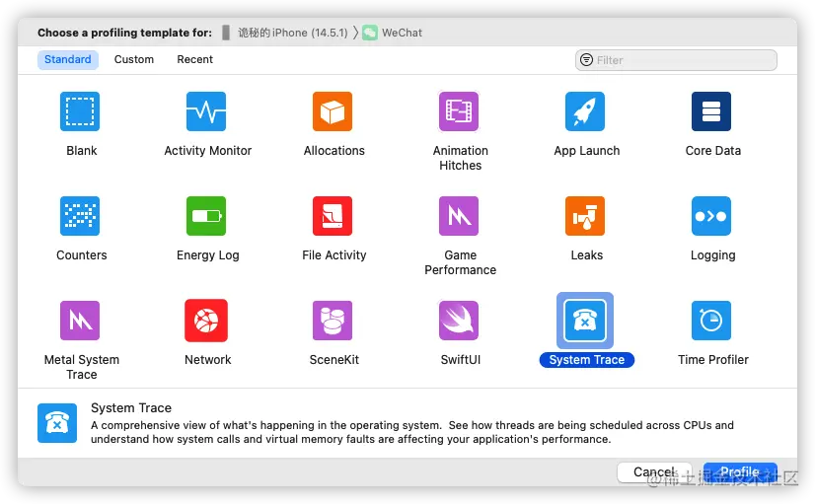Switch to the Standard tab
This screenshot has height=504, width=815.
pyautogui.click(x=67, y=60)
